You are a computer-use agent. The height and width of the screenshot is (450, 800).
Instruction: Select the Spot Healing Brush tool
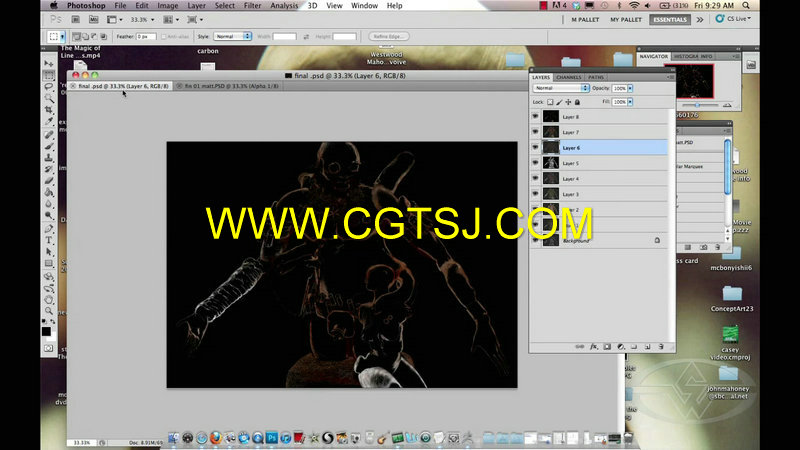coord(49,135)
